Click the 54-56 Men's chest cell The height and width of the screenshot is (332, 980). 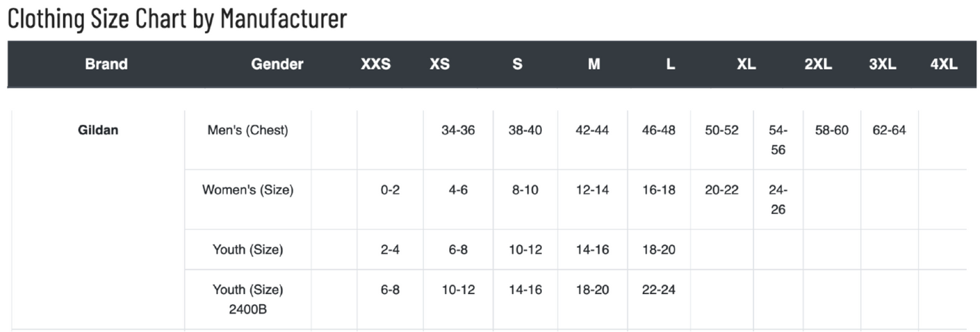tap(778, 140)
